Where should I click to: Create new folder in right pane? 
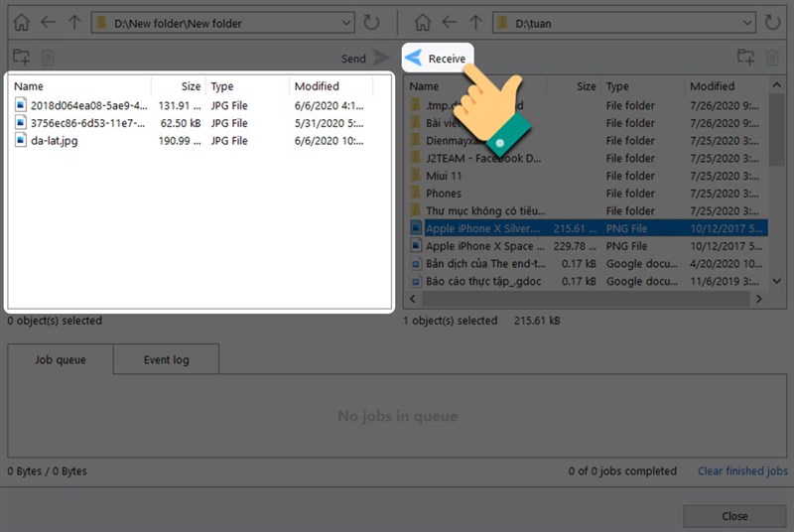click(x=746, y=58)
